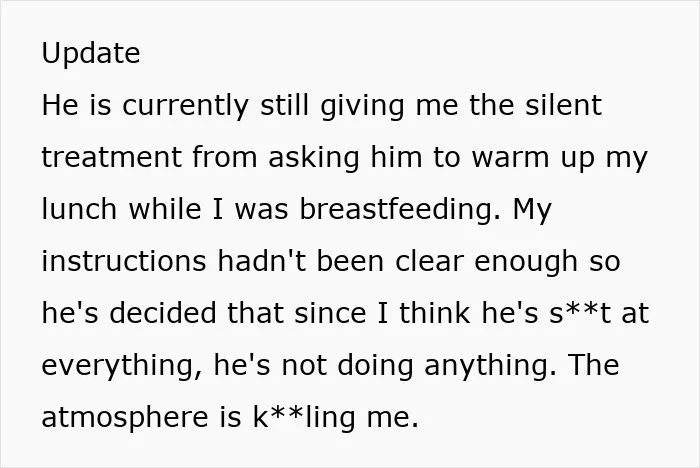700x468 pixels.
Task: Click the word "enough" in the text
Action: (x=526, y=263)
